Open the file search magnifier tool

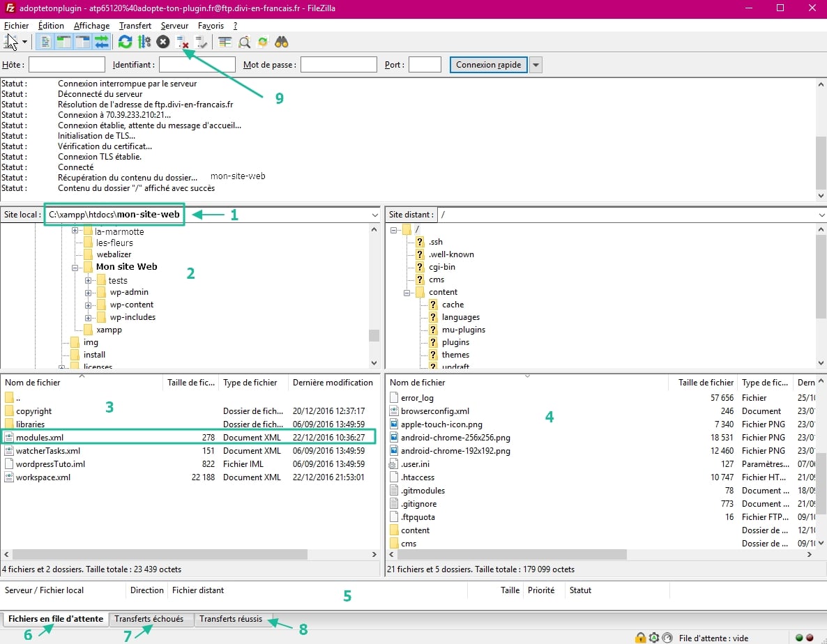point(244,42)
